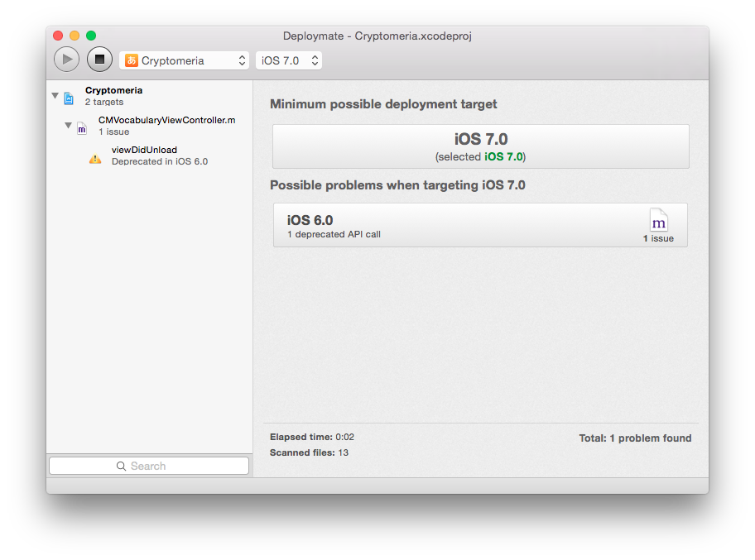Click the green selected iOS 7.0 text
Viewport: 755px width, 560px height.
[x=503, y=157]
